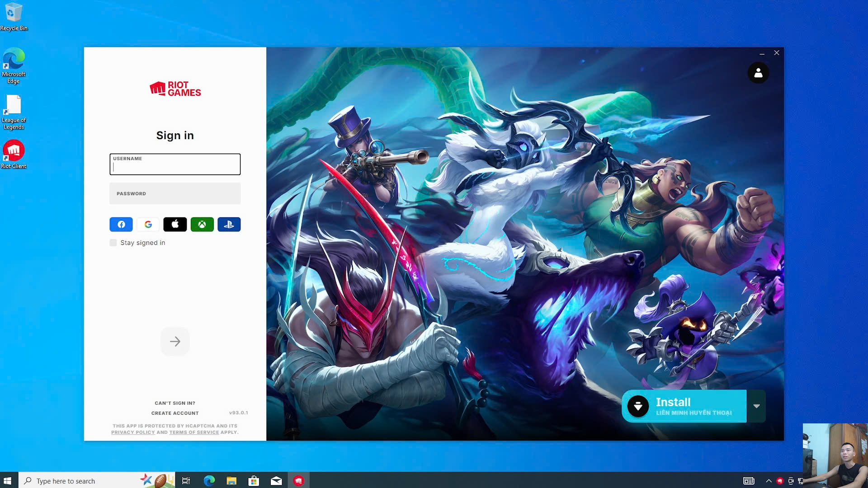Open Riot Client desktop shortcut

[14, 155]
